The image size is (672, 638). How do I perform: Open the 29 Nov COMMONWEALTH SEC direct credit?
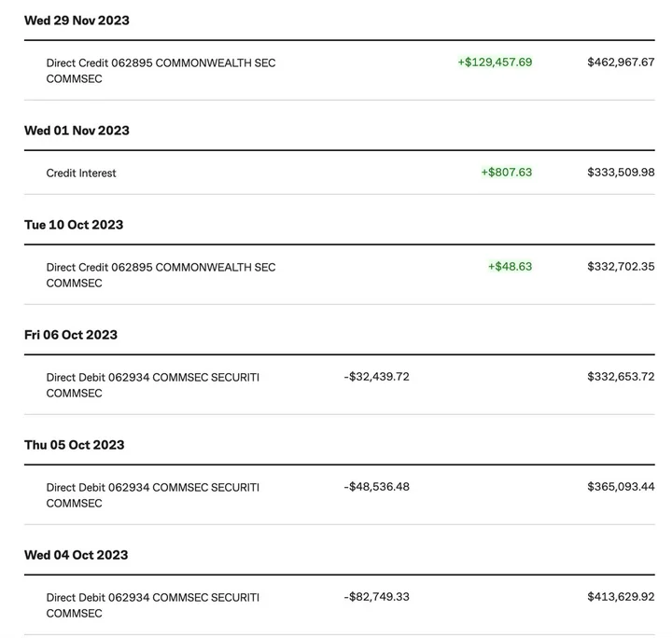coord(161,71)
